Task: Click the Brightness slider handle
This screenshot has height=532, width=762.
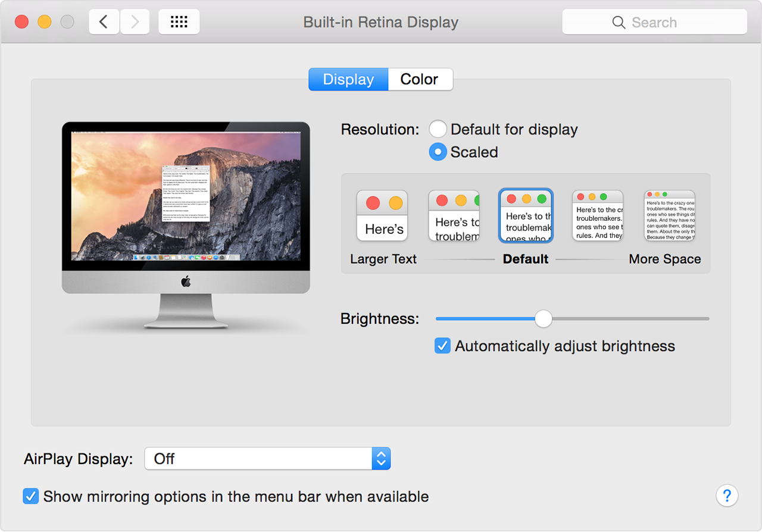Action: [543, 319]
